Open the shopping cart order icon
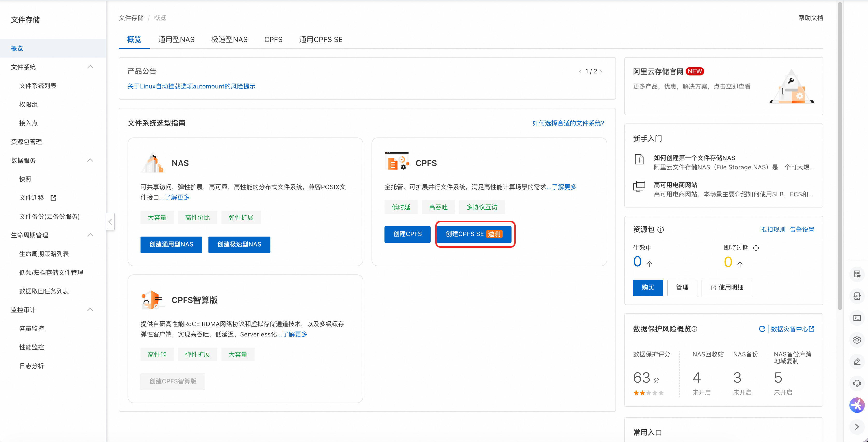The width and height of the screenshot is (868, 442). tap(857, 274)
